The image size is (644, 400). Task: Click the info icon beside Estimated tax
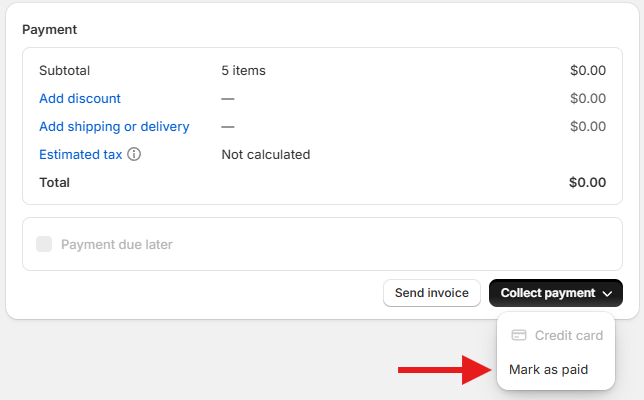(134, 155)
